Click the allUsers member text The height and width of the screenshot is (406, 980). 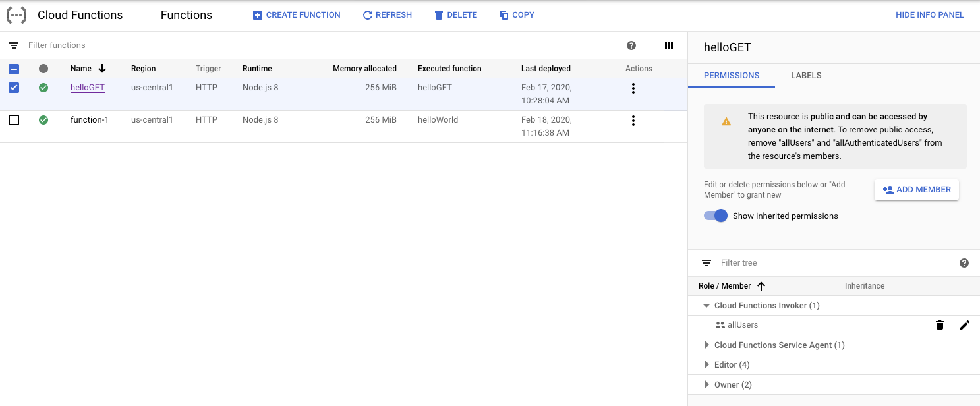(743, 325)
